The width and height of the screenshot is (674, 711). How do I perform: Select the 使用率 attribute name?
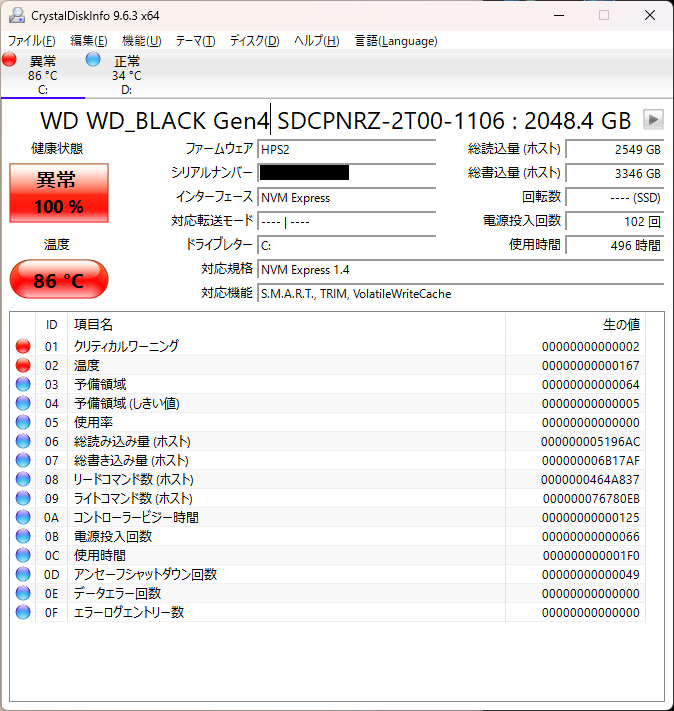point(93,423)
